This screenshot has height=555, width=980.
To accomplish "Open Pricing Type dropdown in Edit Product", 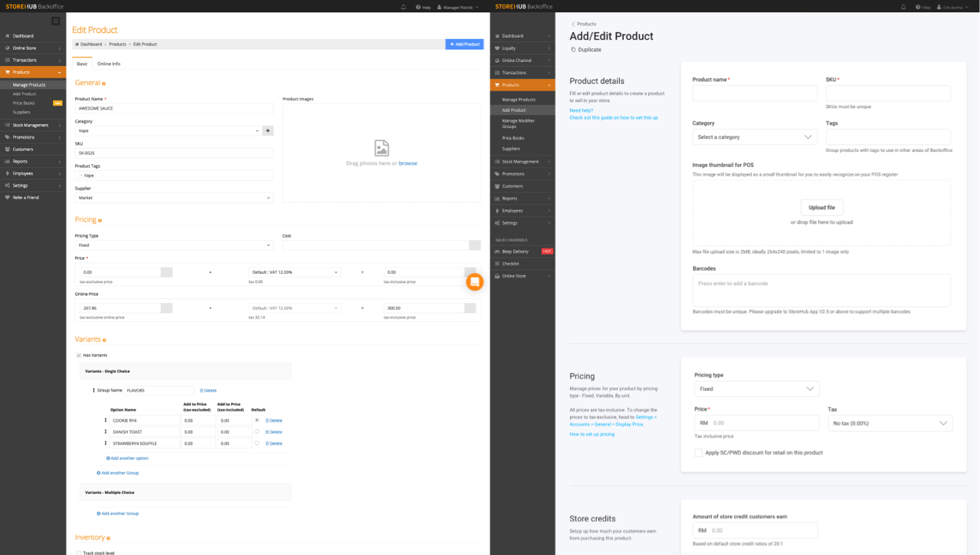I will coord(174,245).
